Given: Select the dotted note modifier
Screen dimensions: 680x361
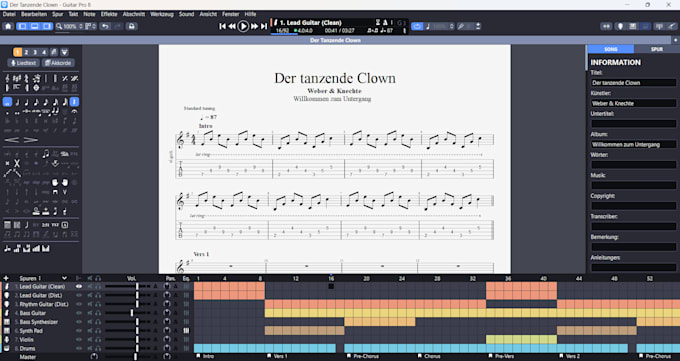Looking at the screenshot, I should [x=7, y=113].
